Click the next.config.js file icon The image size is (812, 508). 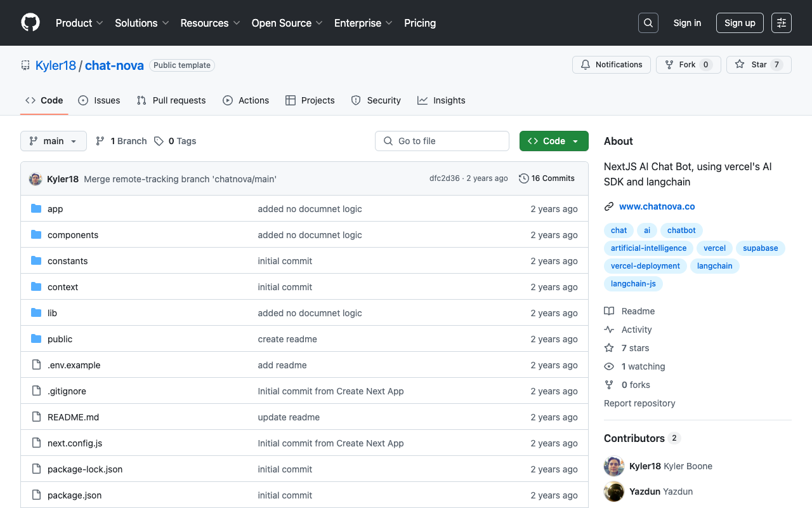pyautogui.click(x=36, y=443)
